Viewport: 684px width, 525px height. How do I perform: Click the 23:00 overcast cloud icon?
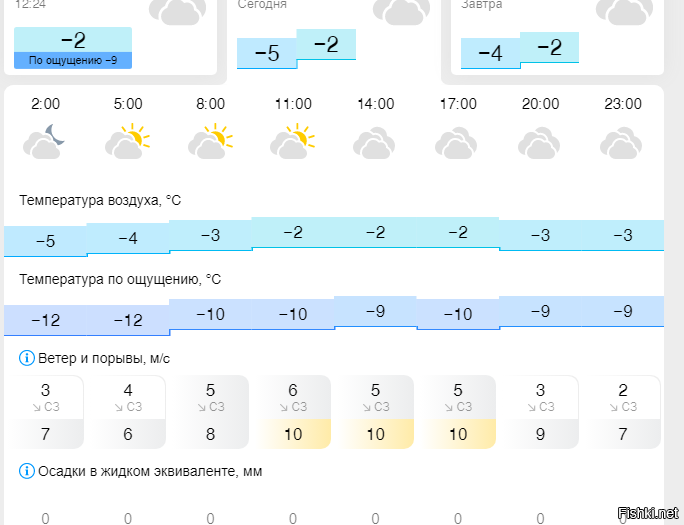621,143
